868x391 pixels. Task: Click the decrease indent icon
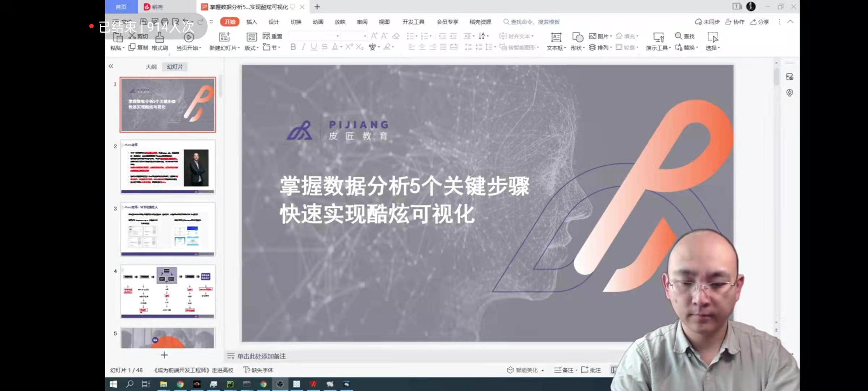click(442, 36)
